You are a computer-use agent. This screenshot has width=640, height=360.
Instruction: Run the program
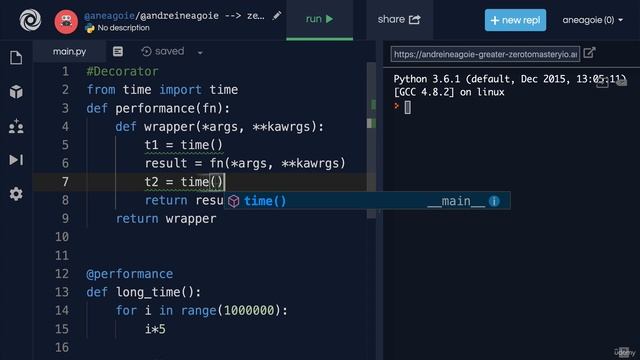click(x=320, y=19)
